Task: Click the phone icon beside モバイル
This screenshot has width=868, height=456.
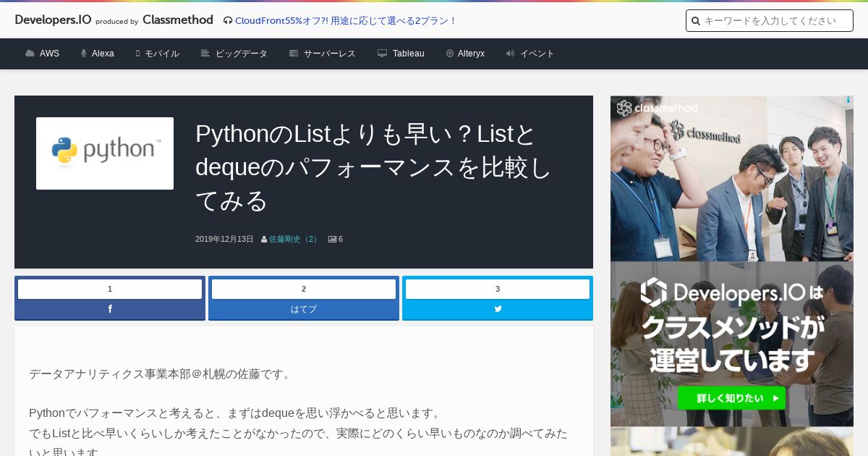Action: point(137,54)
